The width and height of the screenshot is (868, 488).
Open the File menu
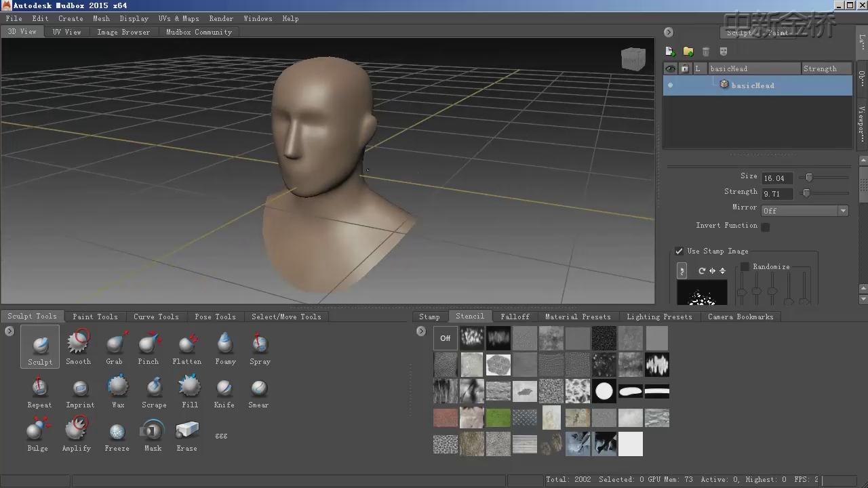[x=14, y=18]
